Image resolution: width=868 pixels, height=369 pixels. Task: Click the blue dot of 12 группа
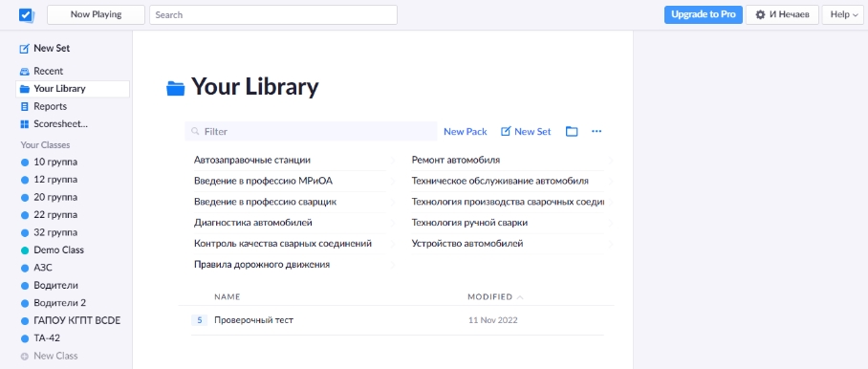(24, 181)
